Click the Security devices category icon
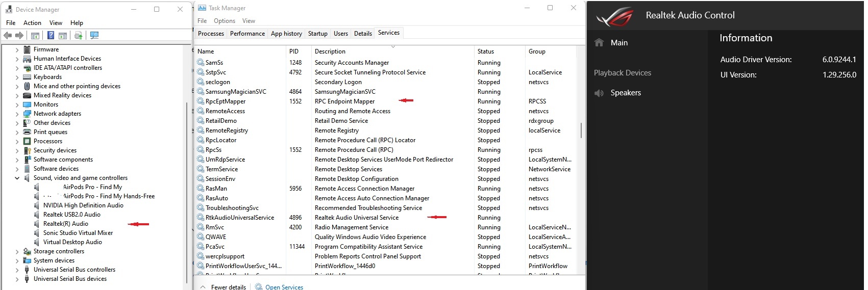 click(x=27, y=150)
